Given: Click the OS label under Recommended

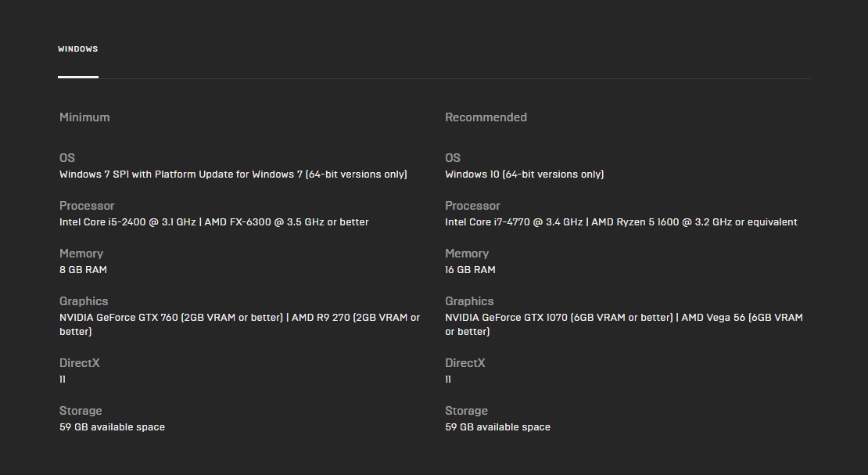Looking at the screenshot, I should (453, 158).
